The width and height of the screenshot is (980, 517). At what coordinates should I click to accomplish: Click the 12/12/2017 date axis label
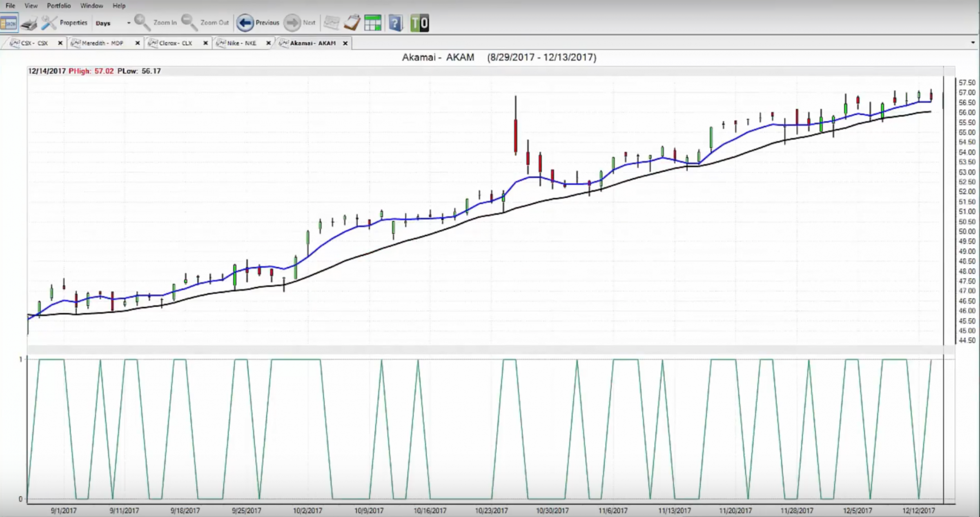click(x=918, y=510)
